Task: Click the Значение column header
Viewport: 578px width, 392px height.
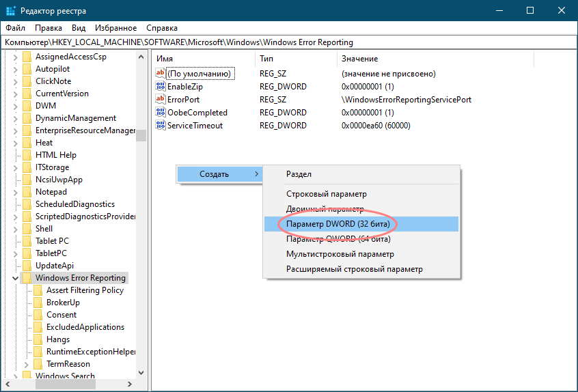Action: coord(359,59)
